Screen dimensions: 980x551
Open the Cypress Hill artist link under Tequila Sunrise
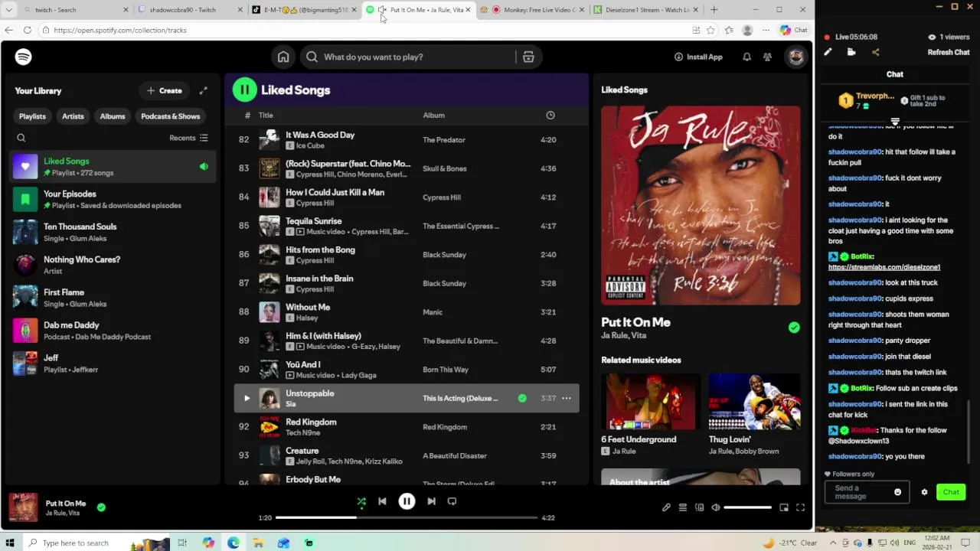[x=370, y=232]
